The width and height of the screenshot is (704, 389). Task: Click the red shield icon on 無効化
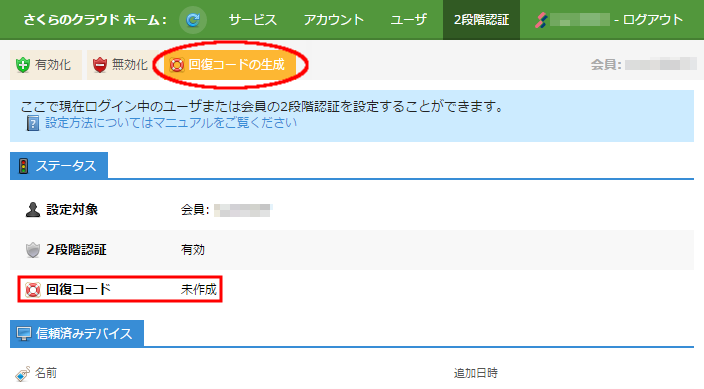click(x=100, y=65)
